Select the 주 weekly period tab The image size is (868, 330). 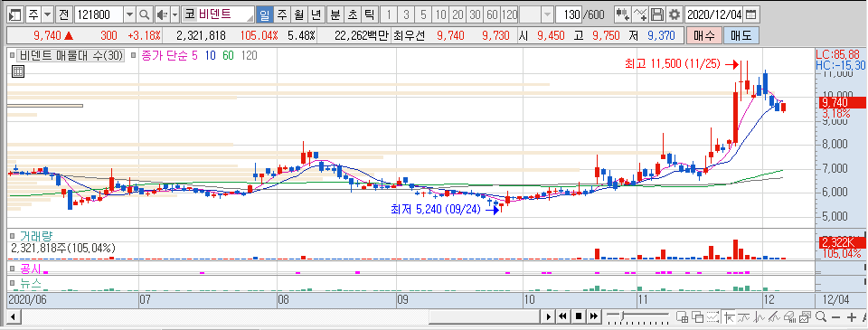[282, 14]
